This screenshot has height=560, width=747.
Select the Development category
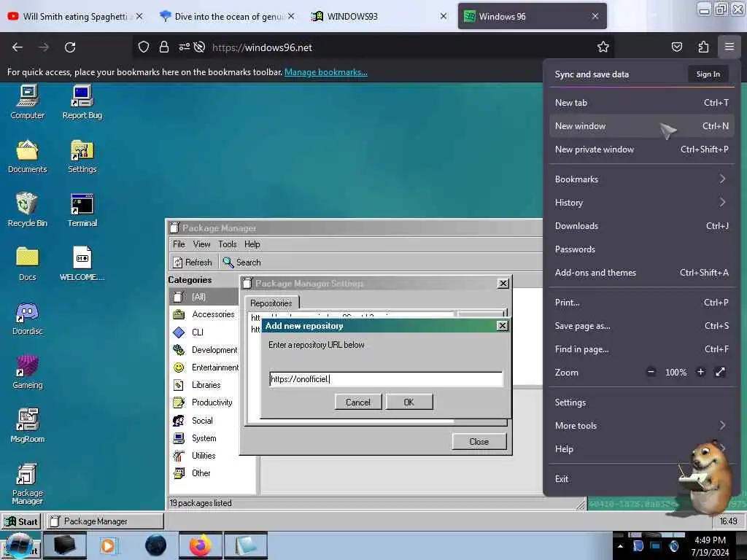(x=205, y=349)
